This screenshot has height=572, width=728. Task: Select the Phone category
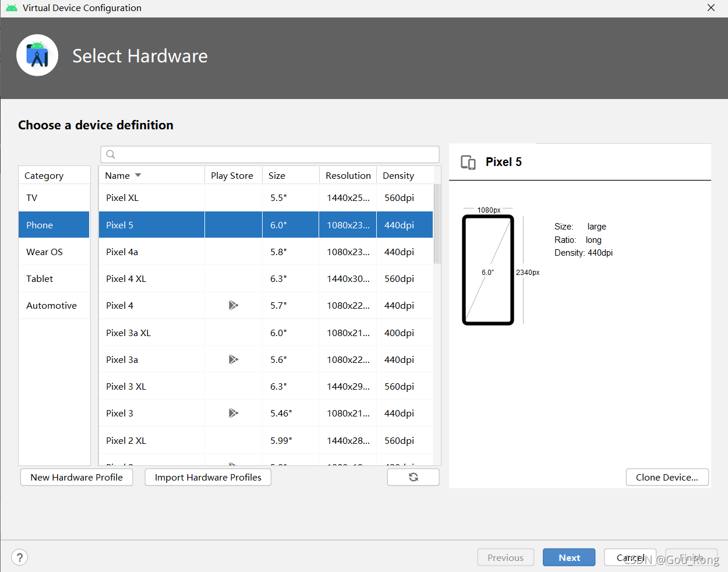pos(54,225)
